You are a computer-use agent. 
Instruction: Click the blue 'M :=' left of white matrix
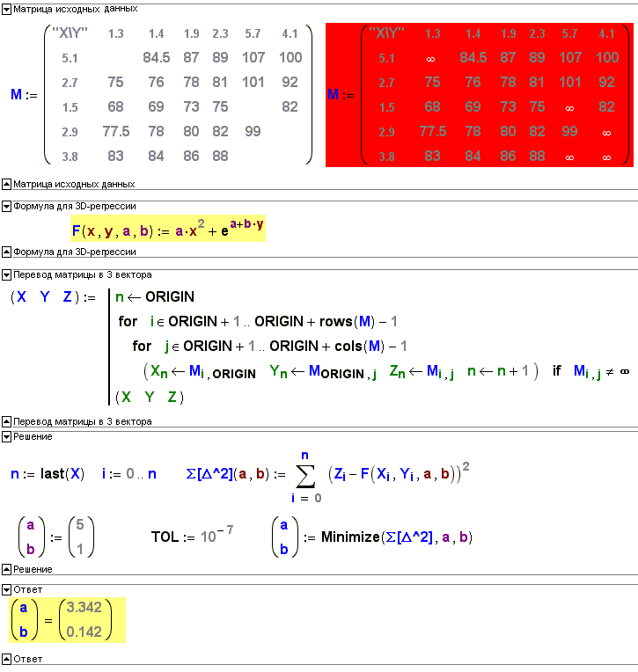pyautogui.click(x=24, y=95)
